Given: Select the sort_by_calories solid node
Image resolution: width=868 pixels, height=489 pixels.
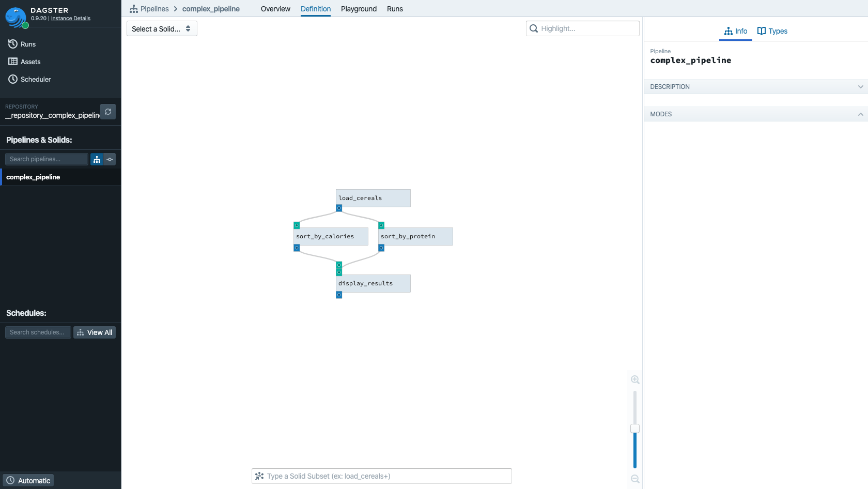Looking at the screenshot, I should click(331, 236).
